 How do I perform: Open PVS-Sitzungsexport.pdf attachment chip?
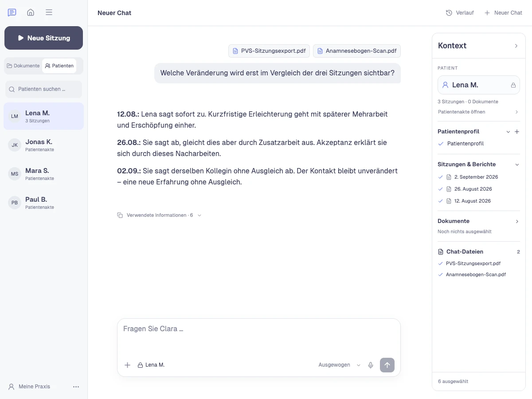pos(269,51)
